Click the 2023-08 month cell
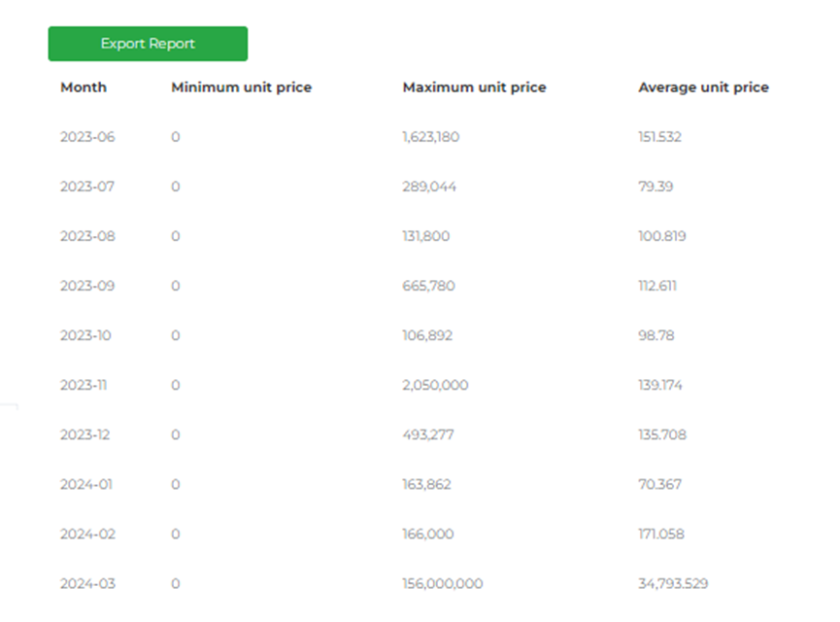Viewport: 840px width, 622px height. click(87, 236)
